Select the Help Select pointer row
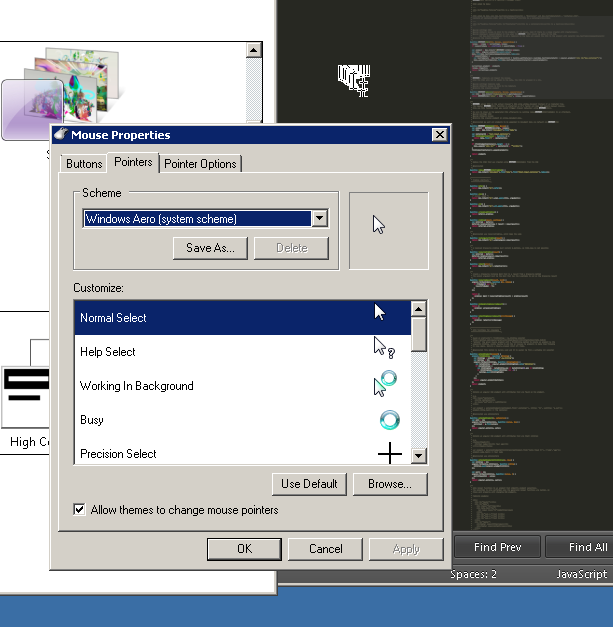613x627 pixels. click(242, 352)
